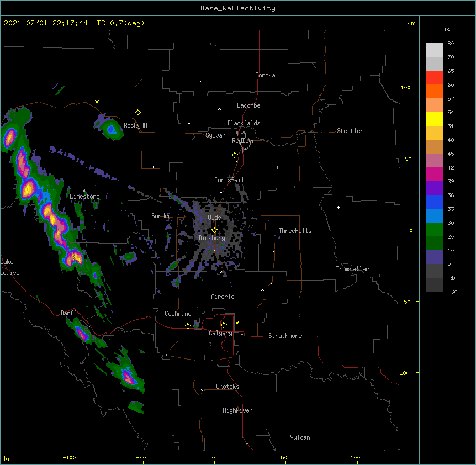Select the red 60-65 dBZ legend swatch

434,78
